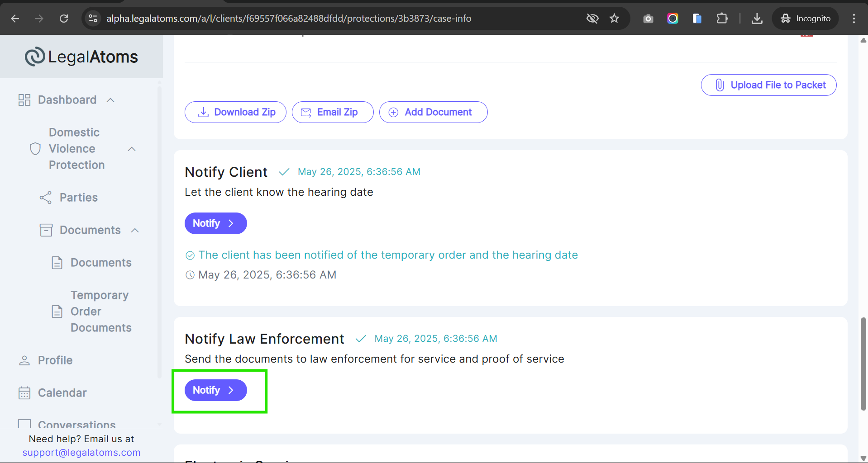
Task: Open Calendar page
Action: [x=62, y=393]
